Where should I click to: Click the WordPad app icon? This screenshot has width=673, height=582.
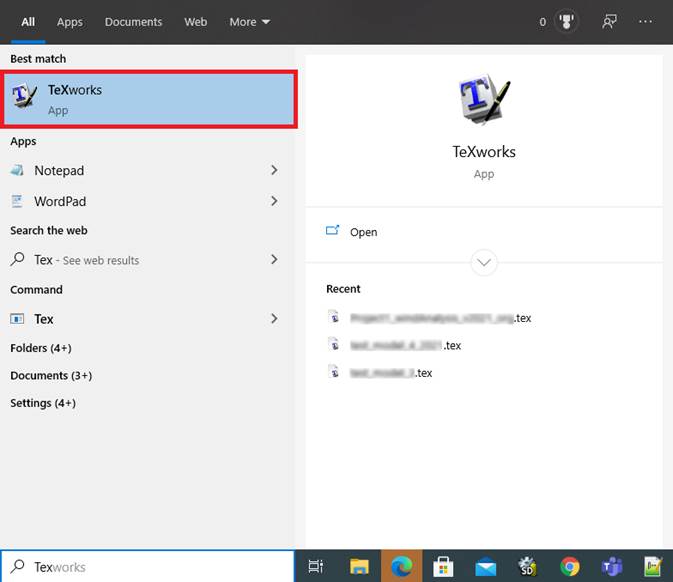[x=17, y=201]
